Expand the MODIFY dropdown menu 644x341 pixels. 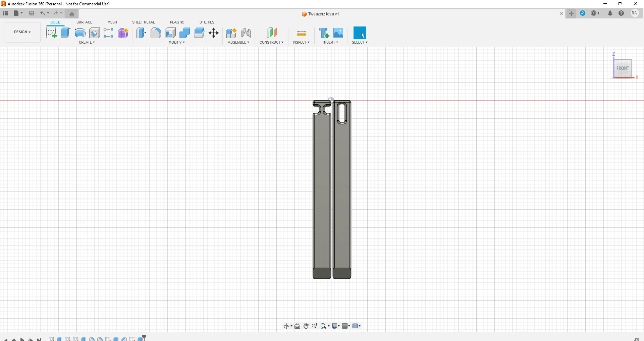[x=177, y=43]
